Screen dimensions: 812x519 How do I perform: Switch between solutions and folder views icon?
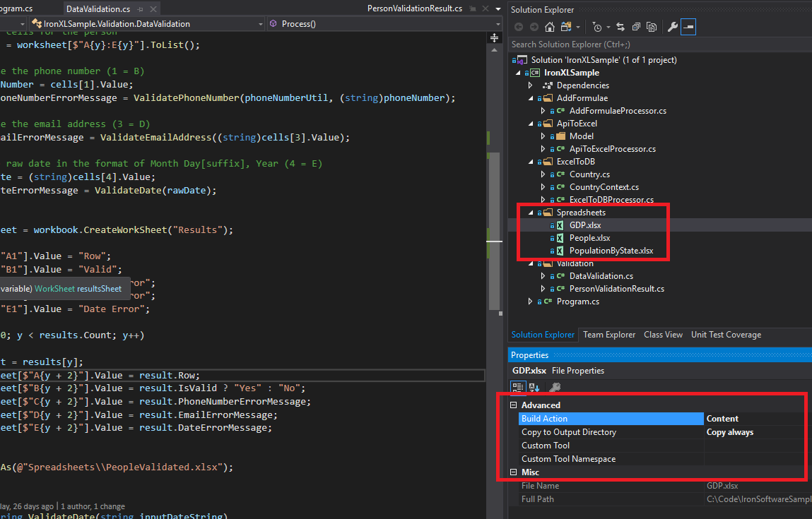click(566, 27)
